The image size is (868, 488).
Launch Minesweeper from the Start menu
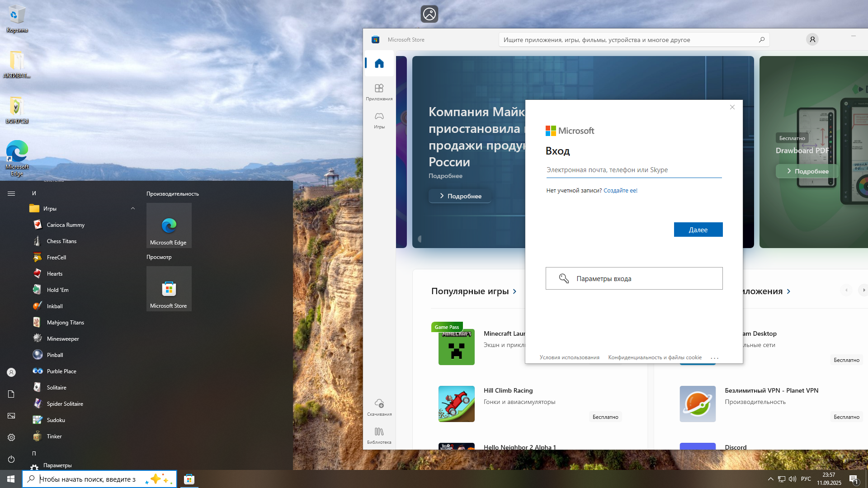click(x=81, y=339)
